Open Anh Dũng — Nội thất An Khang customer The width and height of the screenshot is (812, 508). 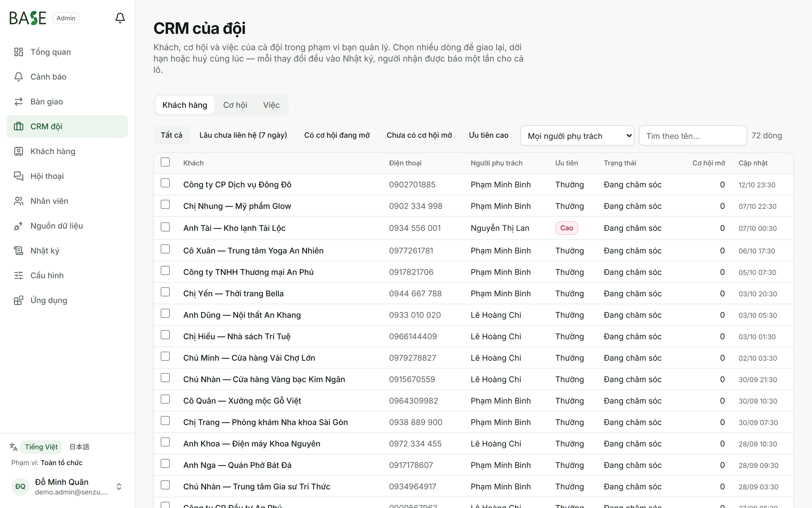(242, 315)
